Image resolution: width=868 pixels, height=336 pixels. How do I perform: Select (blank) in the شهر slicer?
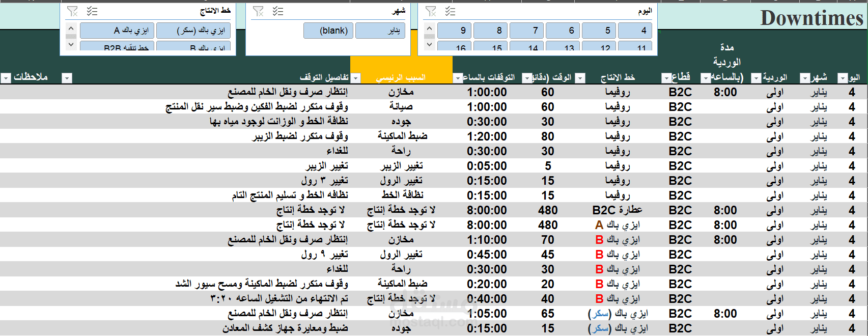click(x=328, y=31)
